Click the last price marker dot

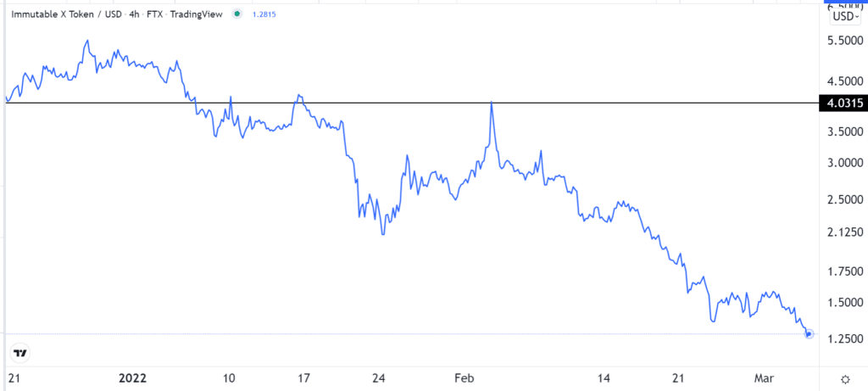809,334
